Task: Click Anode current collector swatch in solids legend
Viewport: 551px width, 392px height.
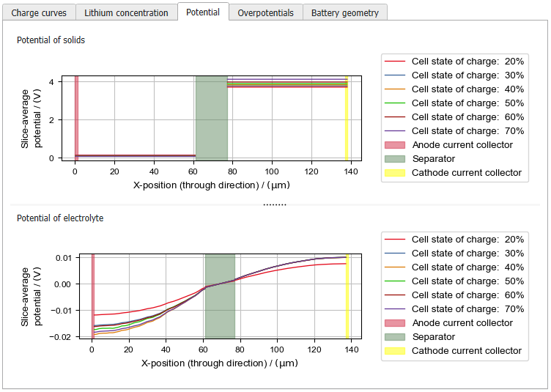Action: pos(395,145)
